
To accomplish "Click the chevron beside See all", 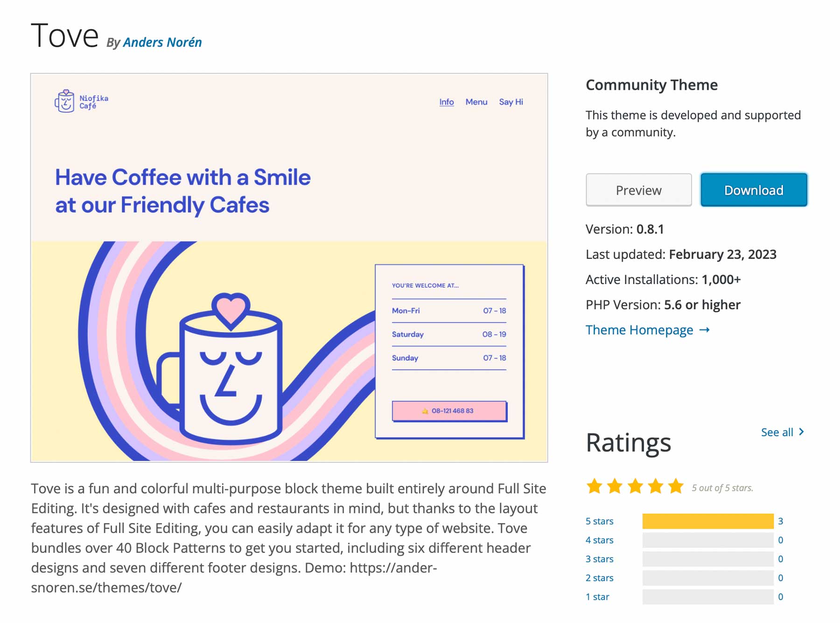I will click(801, 432).
